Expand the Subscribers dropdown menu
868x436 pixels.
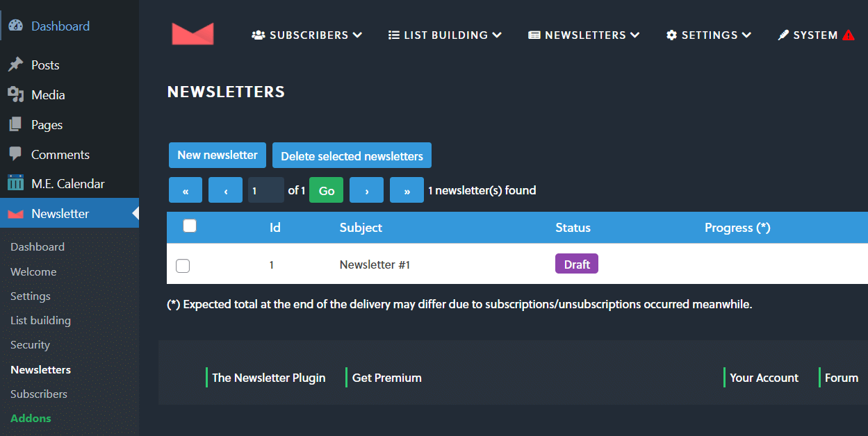pyautogui.click(x=306, y=35)
